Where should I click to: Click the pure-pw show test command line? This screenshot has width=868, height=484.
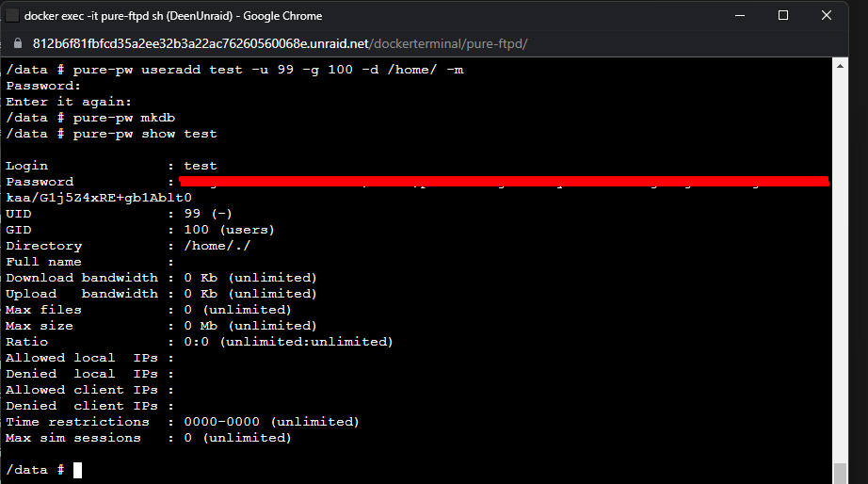tap(111, 134)
